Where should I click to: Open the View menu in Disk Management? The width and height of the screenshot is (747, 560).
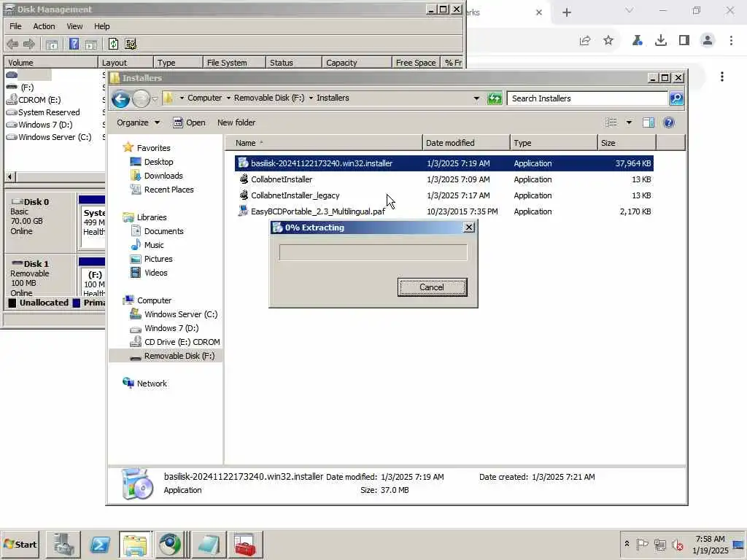pos(74,26)
